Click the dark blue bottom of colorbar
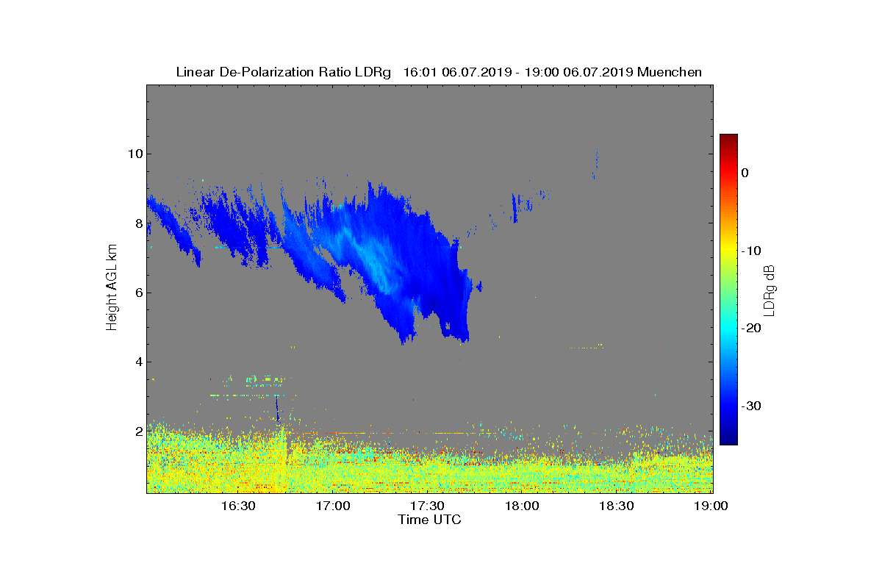Image resolution: width=882 pixels, height=588 pixels. pos(728,439)
